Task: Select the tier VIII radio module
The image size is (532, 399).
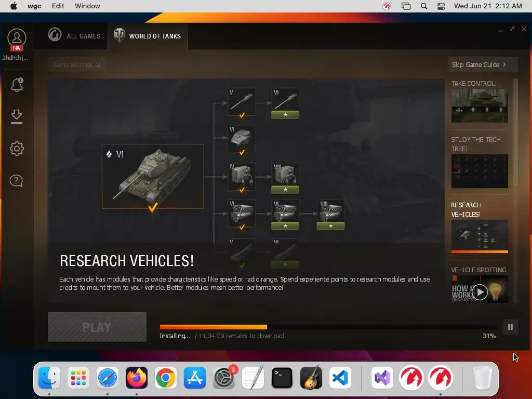Action: (x=285, y=178)
